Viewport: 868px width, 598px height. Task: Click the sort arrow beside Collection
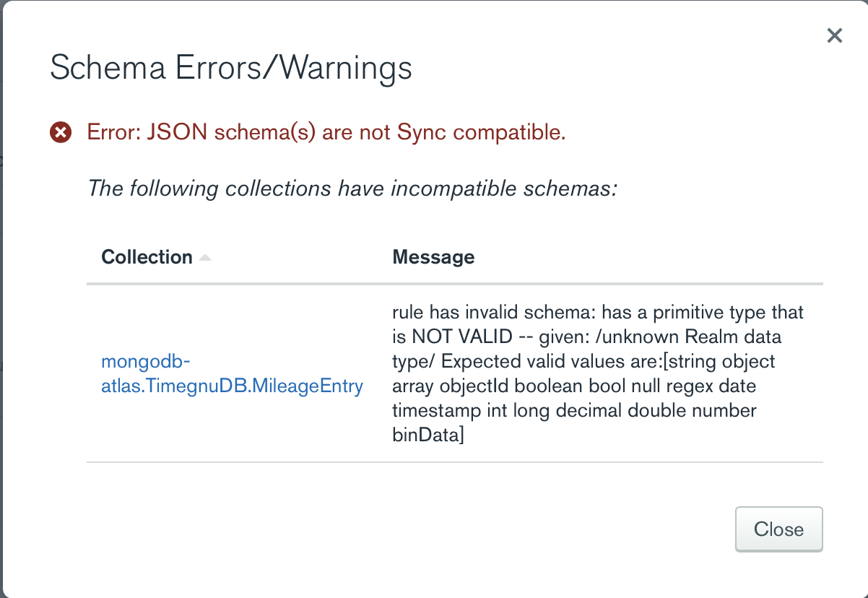pos(205,258)
